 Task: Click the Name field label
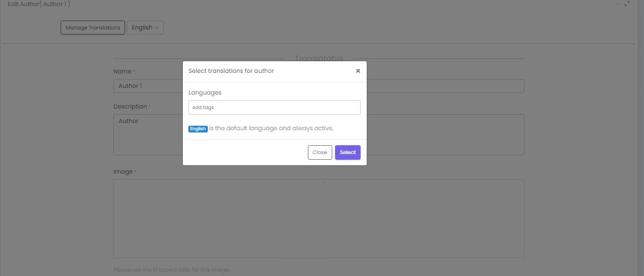click(122, 71)
